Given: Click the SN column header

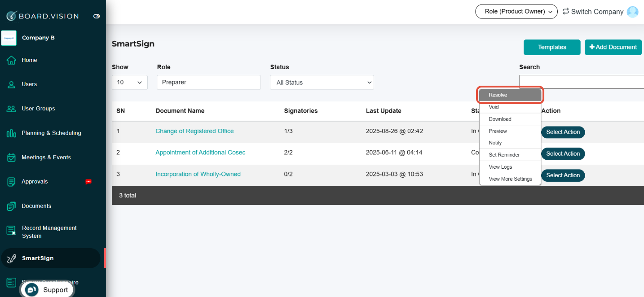Looking at the screenshot, I should coord(120,111).
